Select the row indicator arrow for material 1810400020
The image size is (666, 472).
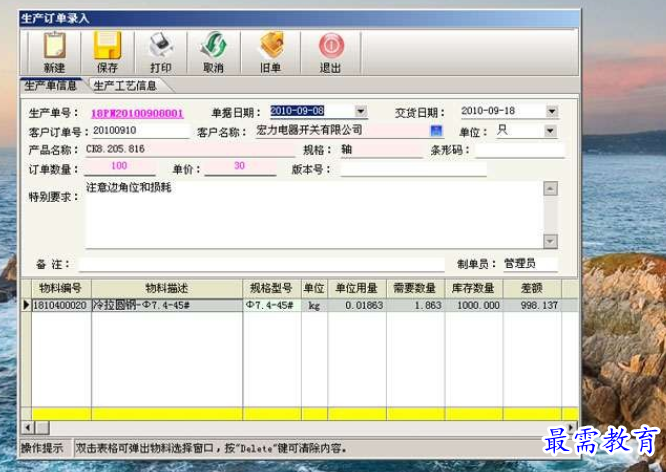tap(26, 305)
